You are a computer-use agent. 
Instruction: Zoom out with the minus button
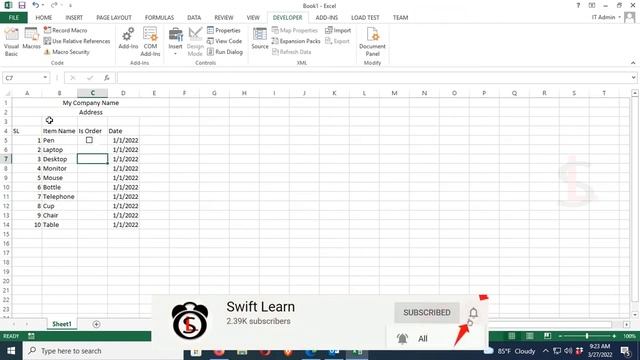[x=560, y=336]
